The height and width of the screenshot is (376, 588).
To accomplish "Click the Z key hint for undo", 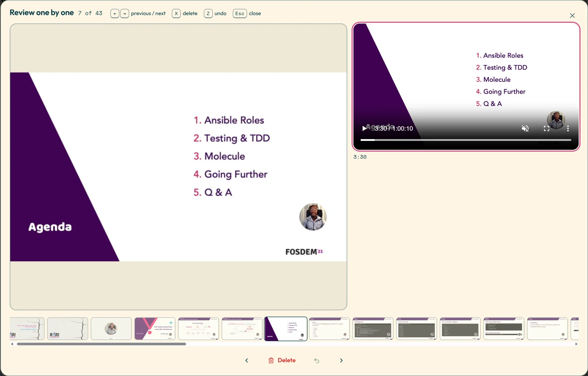I will 208,14.
